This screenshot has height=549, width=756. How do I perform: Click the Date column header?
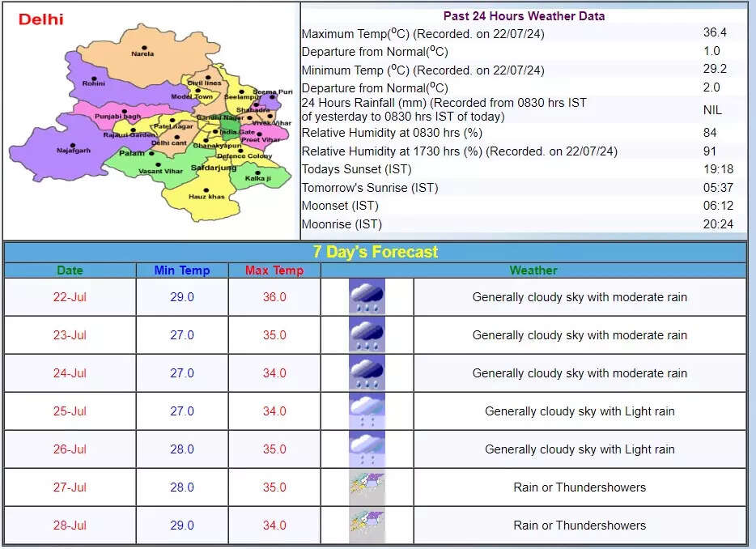[70, 270]
